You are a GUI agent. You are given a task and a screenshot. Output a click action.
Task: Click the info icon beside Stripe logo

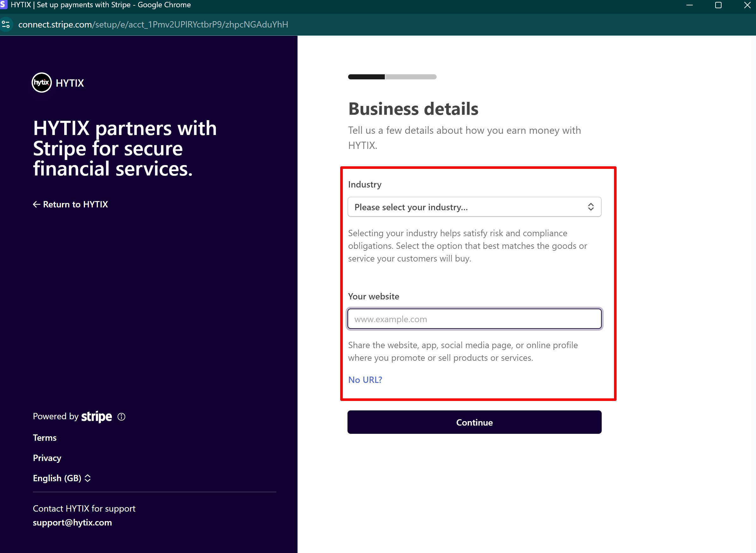[x=121, y=416]
